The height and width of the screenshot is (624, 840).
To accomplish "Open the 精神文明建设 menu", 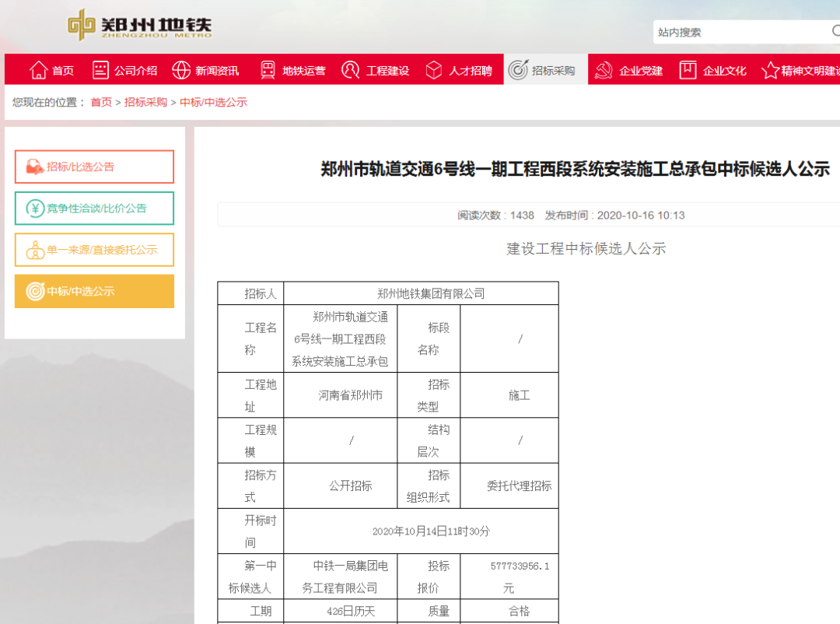I will point(800,70).
